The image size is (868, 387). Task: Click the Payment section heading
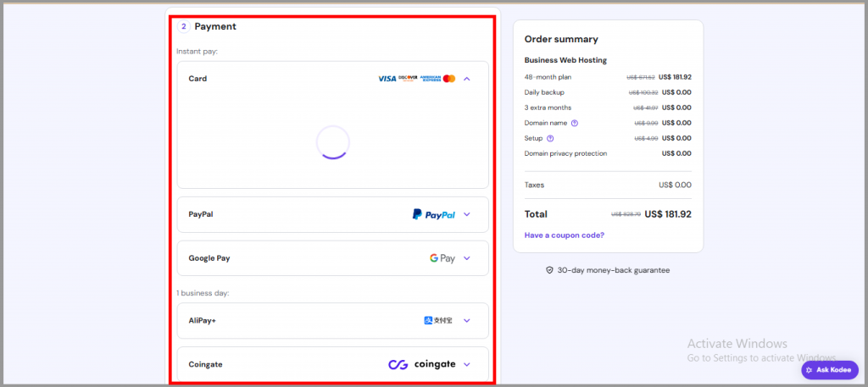215,26
